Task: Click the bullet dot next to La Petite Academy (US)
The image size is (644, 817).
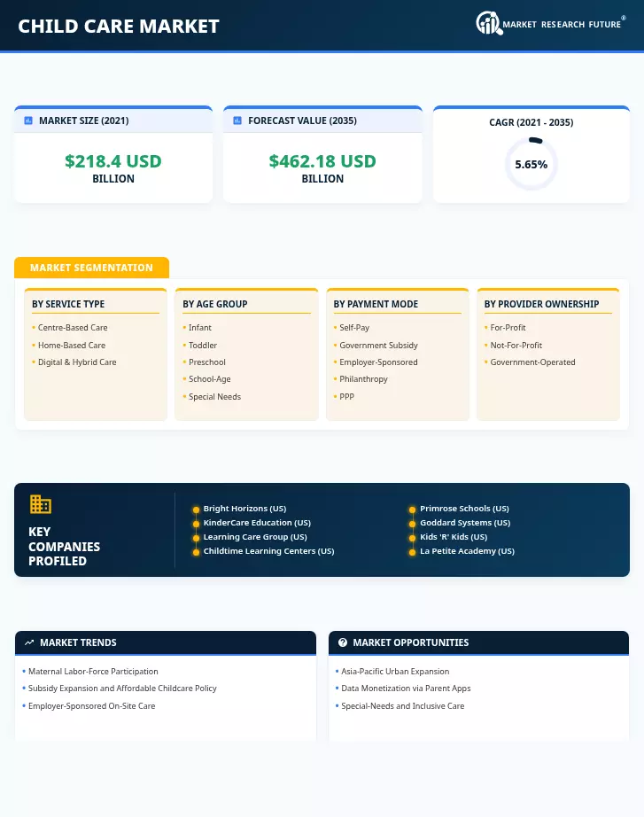Action: 412,552
